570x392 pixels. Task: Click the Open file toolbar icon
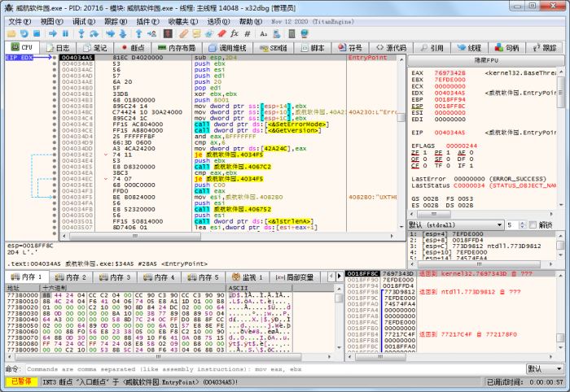click(x=11, y=34)
